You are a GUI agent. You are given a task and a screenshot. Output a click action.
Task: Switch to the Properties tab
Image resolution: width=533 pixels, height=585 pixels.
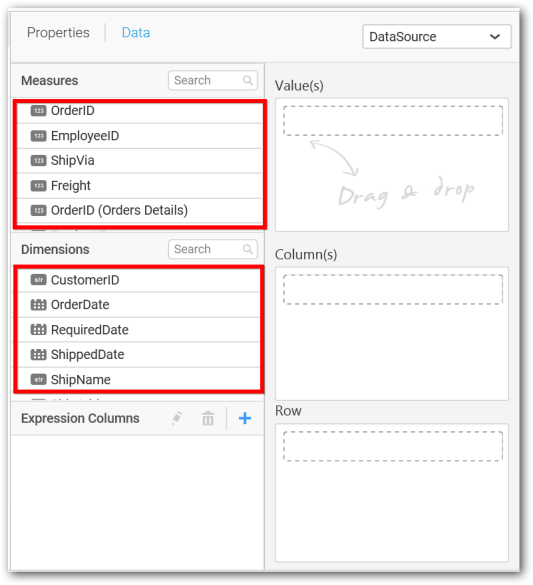pyautogui.click(x=58, y=32)
